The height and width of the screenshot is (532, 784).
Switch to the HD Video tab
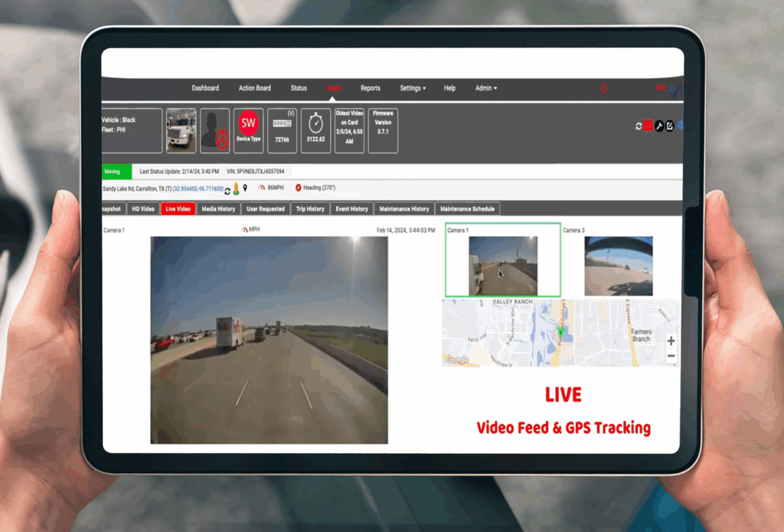pyautogui.click(x=143, y=209)
